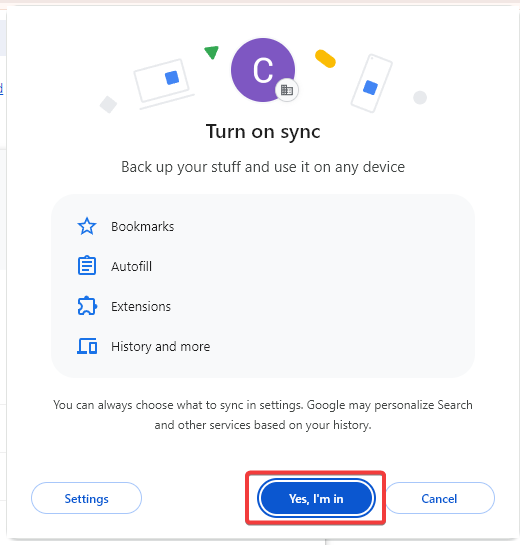This screenshot has width=520, height=545.
Task: Click the Extensions puzzle piece icon
Action: (x=87, y=306)
